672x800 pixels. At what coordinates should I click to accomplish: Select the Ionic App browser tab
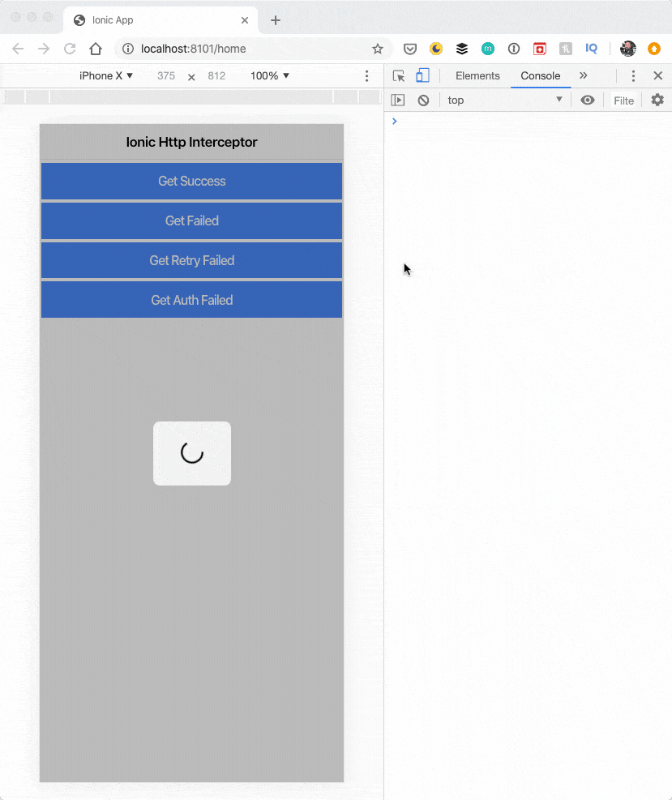click(161, 20)
